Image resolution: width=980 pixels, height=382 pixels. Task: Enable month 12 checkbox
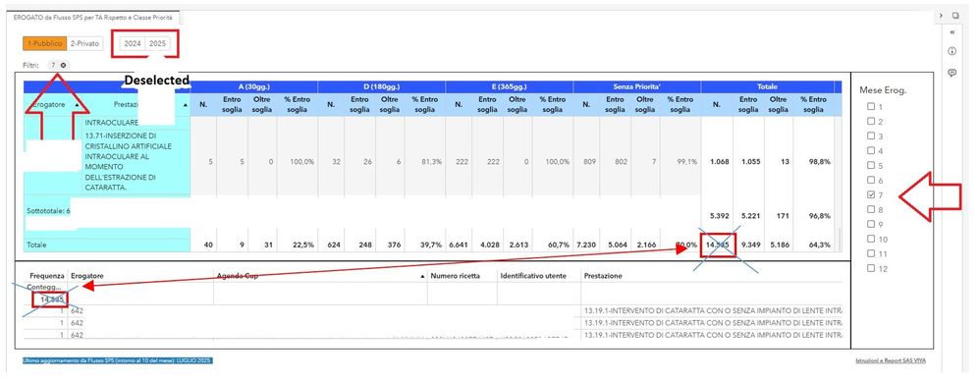871,269
